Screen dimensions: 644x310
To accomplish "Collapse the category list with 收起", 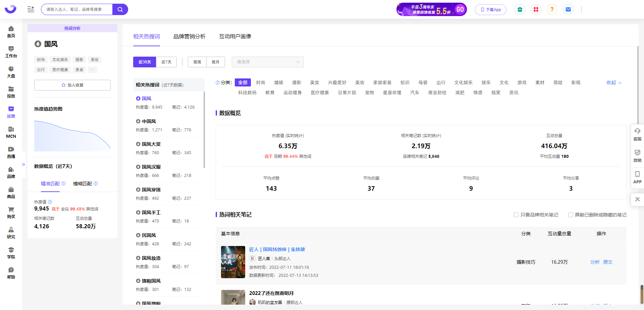I will tap(613, 82).
